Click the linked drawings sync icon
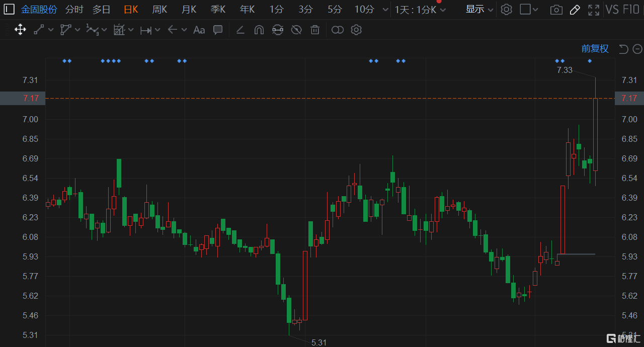The width and height of the screenshot is (644, 347). (277, 30)
